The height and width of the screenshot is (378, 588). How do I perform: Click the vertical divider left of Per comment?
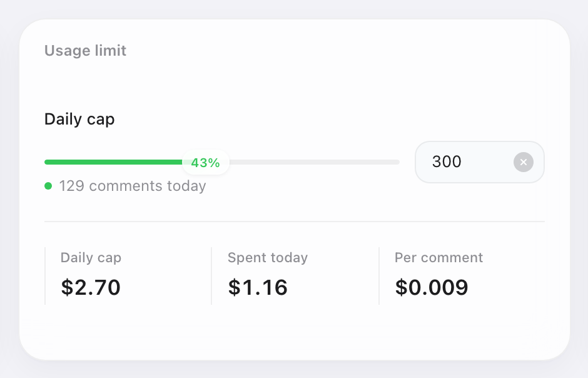click(x=379, y=276)
